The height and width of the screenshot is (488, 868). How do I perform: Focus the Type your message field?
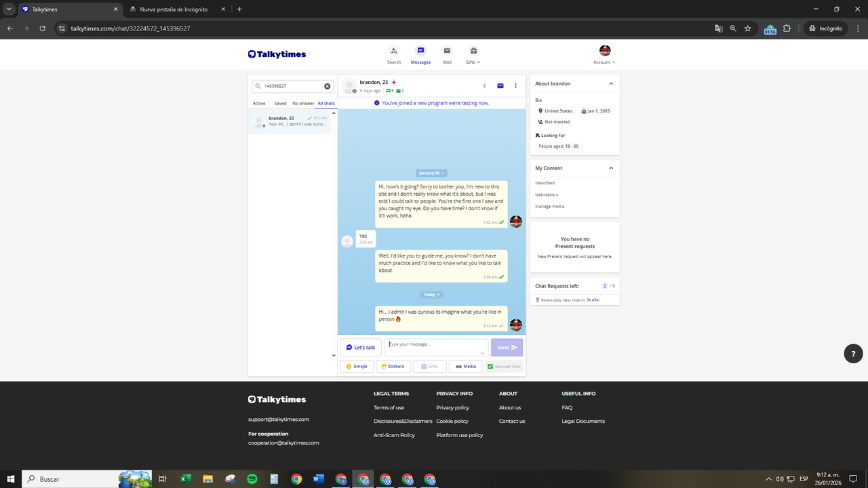(436, 347)
